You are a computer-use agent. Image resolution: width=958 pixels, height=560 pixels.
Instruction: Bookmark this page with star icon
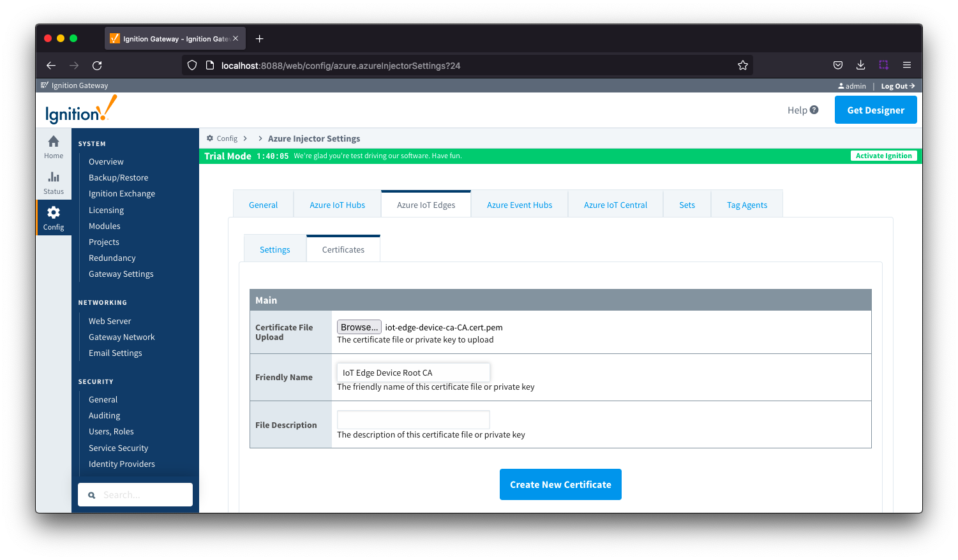click(x=742, y=65)
